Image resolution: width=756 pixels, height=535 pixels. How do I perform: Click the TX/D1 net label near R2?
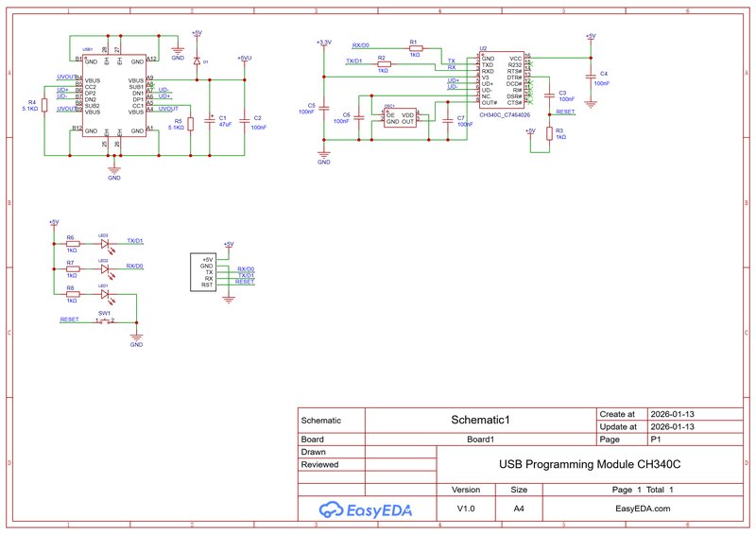pos(354,60)
